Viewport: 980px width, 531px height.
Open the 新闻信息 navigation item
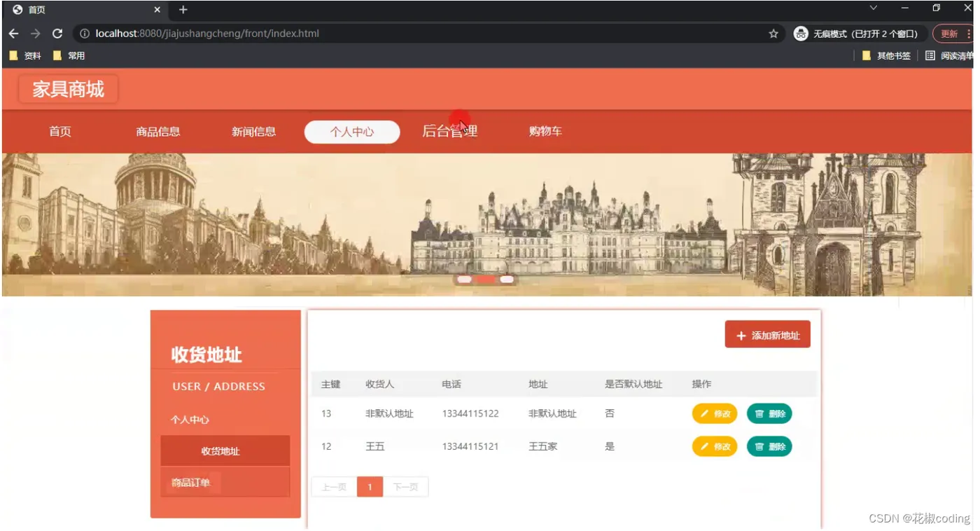(x=254, y=132)
